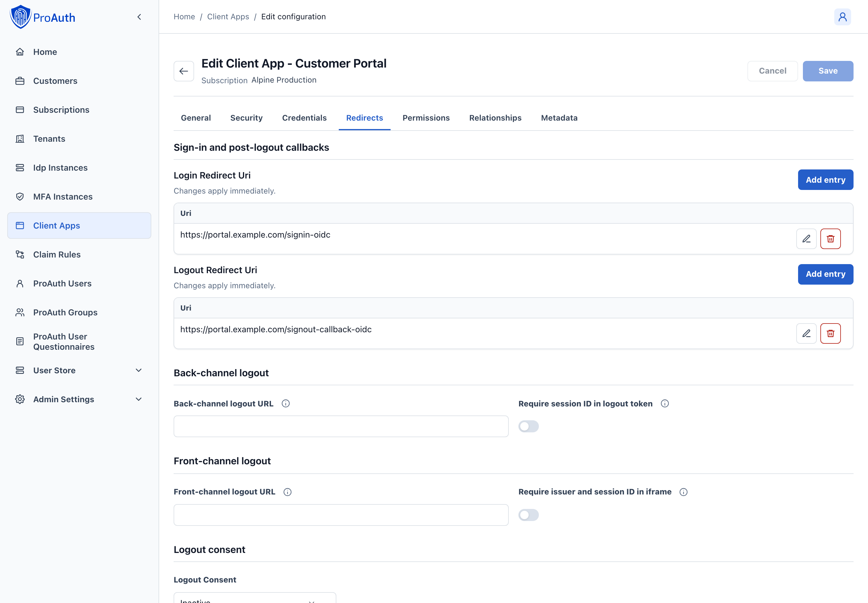Click the Front-channel logout URL field

pos(341,515)
